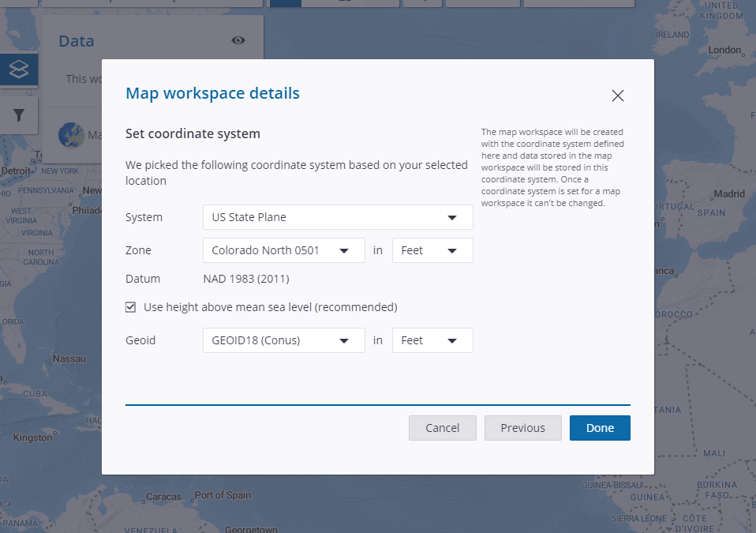
Task: Click the SIERRA LEONE map label
Action: [639, 519]
